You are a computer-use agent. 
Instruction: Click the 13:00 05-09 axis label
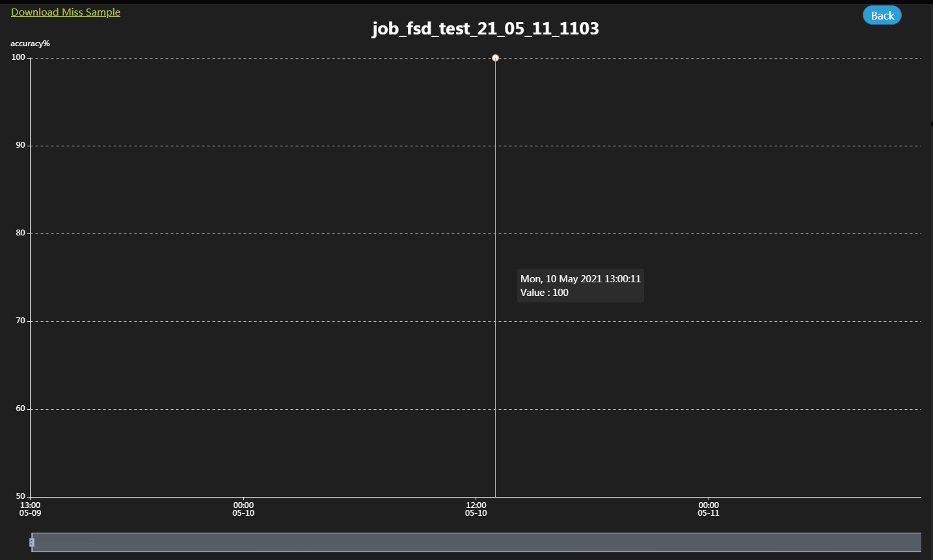coord(30,509)
